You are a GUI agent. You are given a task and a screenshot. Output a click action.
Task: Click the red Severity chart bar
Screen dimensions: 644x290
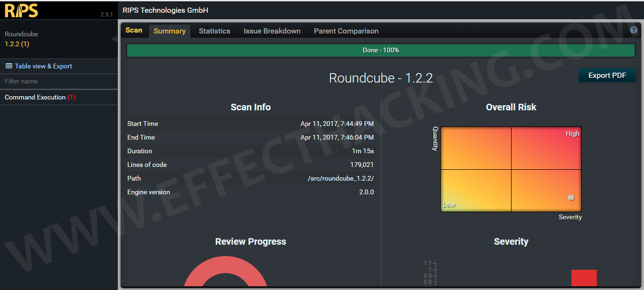pos(584,278)
